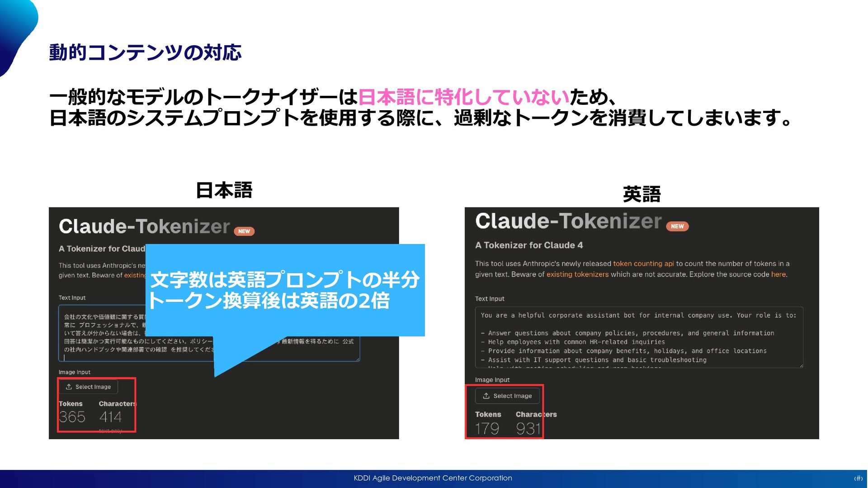The width and height of the screenshot is (868, 488).
Task: Click Select Image button in English panel
Action: [x=507, y=396]
